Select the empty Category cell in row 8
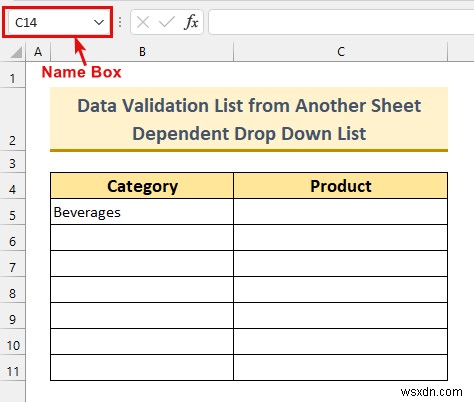The image size is (474, 402). point(142,290)
